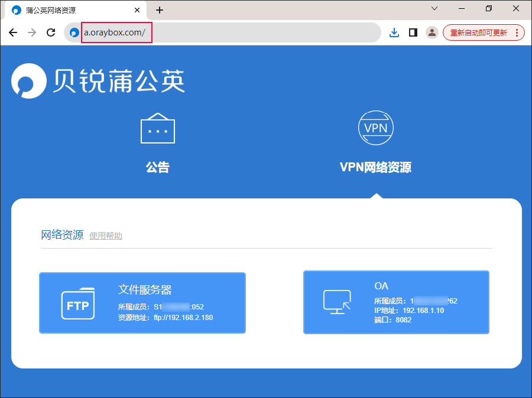Switch to the 公告 tab label

point(158,167)
